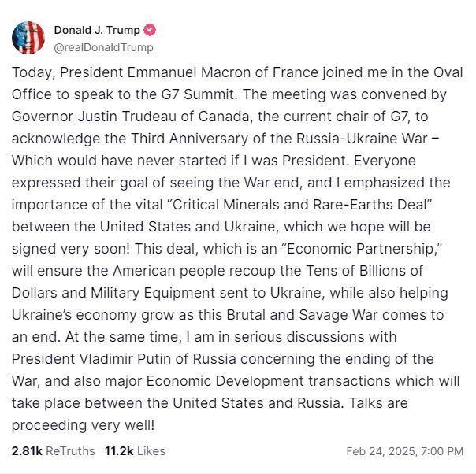The image size is (476, 474).
Task: Click the 2.81k ReTruths number
Action: pos(26,451)
